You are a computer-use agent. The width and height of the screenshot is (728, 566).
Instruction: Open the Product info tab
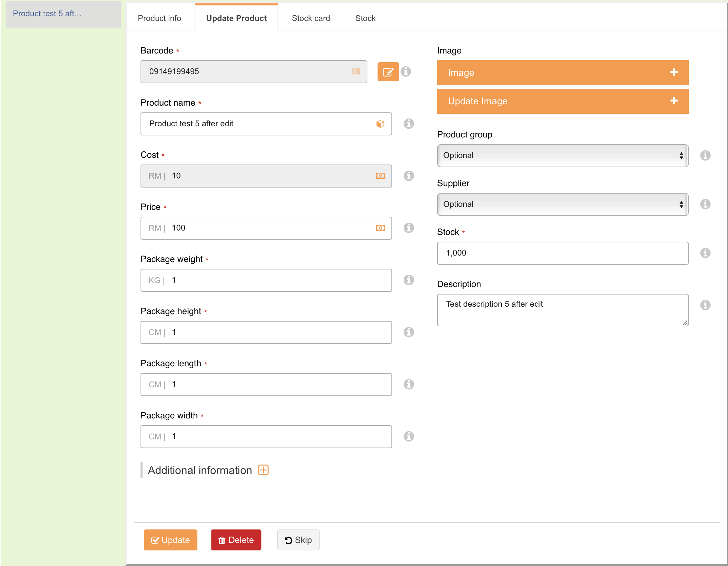click(x=159, y=18)
